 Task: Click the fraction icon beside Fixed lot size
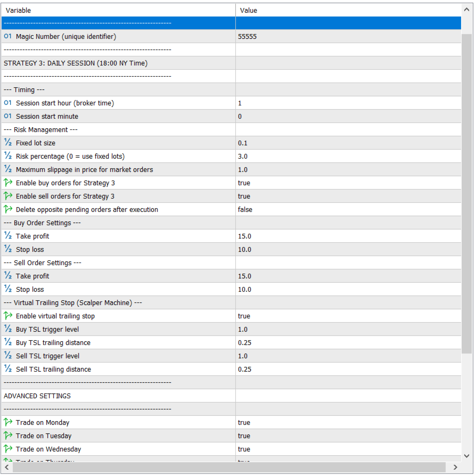tap(8, 143)
